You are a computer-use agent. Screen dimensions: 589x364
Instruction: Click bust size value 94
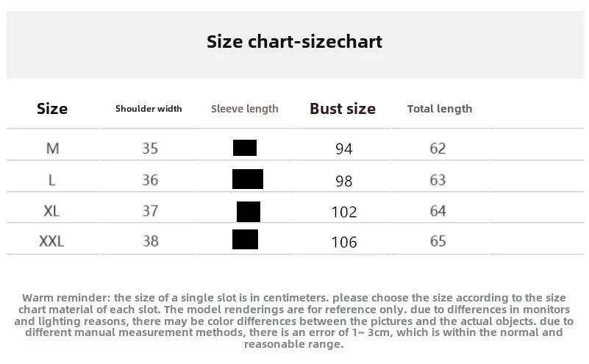343,149
